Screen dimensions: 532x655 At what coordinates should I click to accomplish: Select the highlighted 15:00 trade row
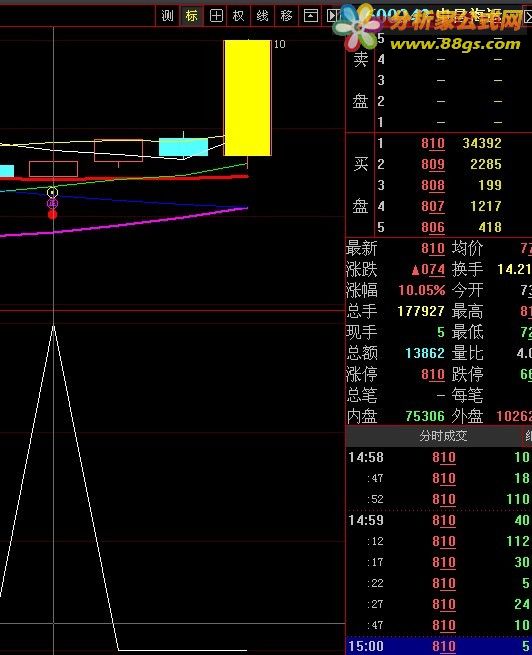(439, 646)
